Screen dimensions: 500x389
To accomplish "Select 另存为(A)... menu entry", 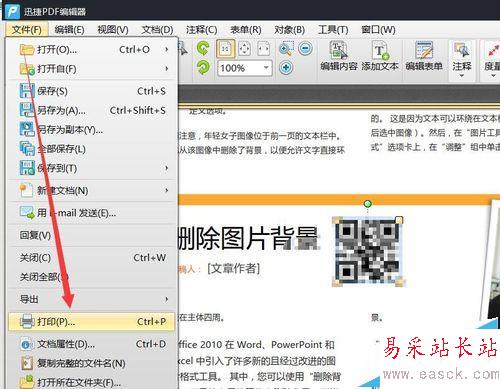I will click(x=91, y=110).
